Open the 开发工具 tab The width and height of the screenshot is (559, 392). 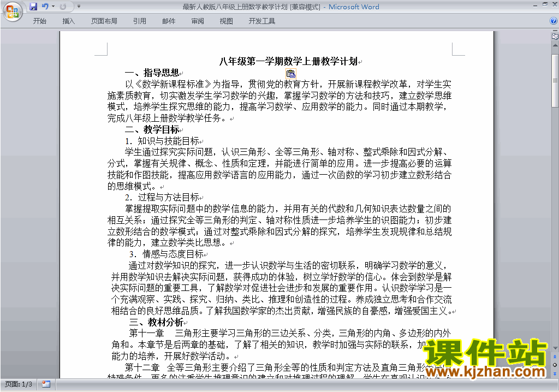tap(261, 21)
